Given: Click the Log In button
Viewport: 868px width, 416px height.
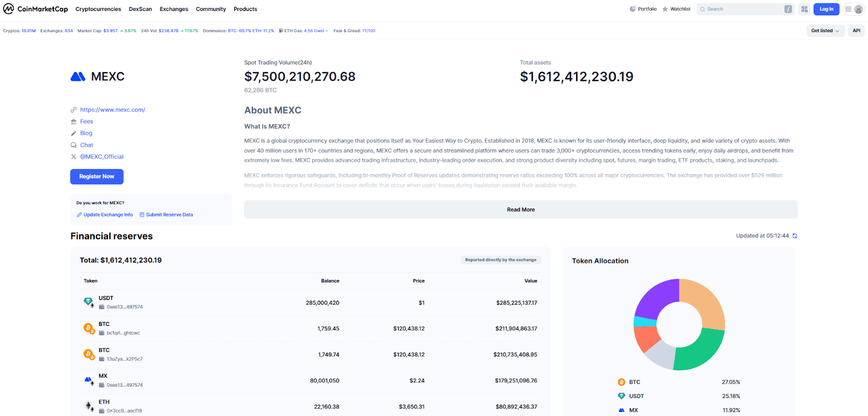Looking at the screenshot, I should point(826,9).
